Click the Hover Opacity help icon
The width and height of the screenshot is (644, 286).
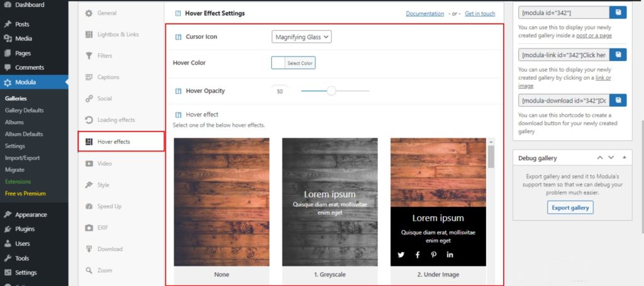178,91
